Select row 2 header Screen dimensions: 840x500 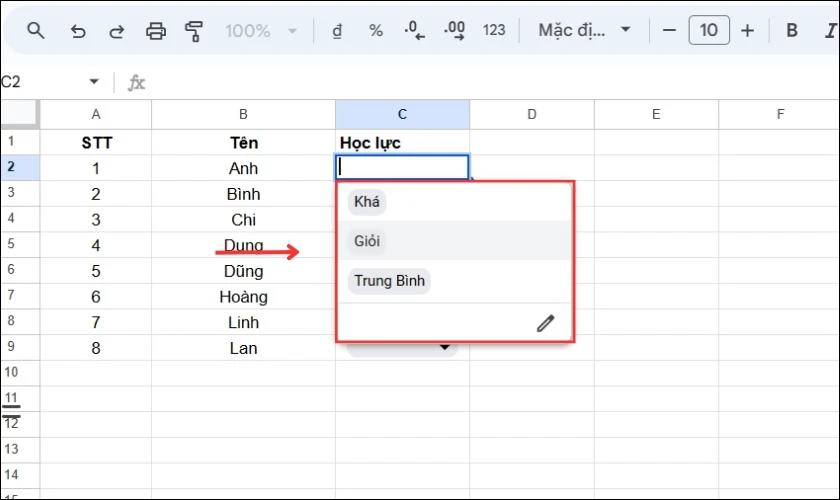(x=20, y=167)
